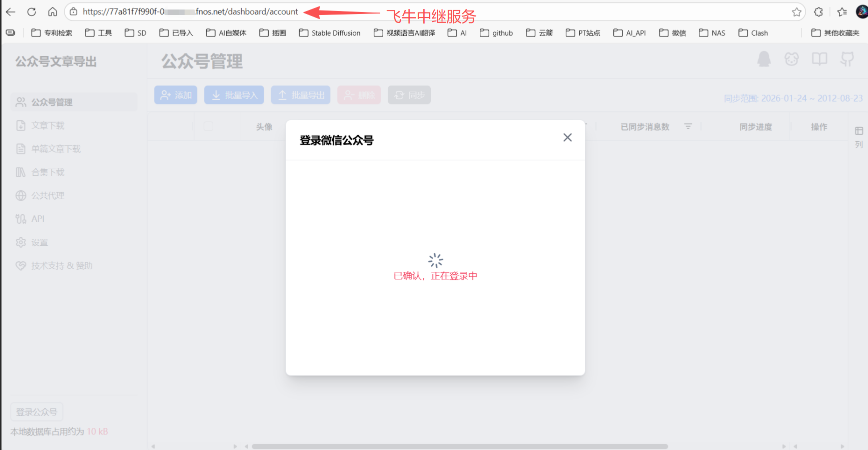Click the 本地数据库占用约为 10 kB text
This screenshot has height=450, width=868.
59,431
